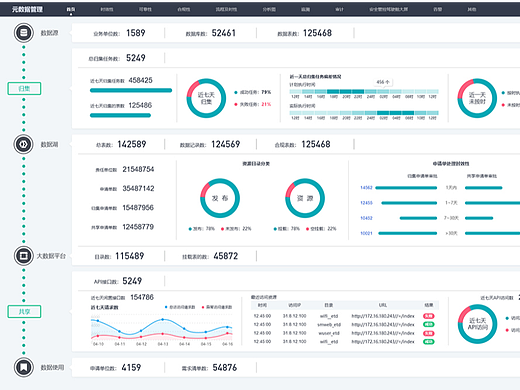The width and height of the screenshot is (520, 390).
Task: Click the 元数据管理 title logo
Action: [27, 9]
